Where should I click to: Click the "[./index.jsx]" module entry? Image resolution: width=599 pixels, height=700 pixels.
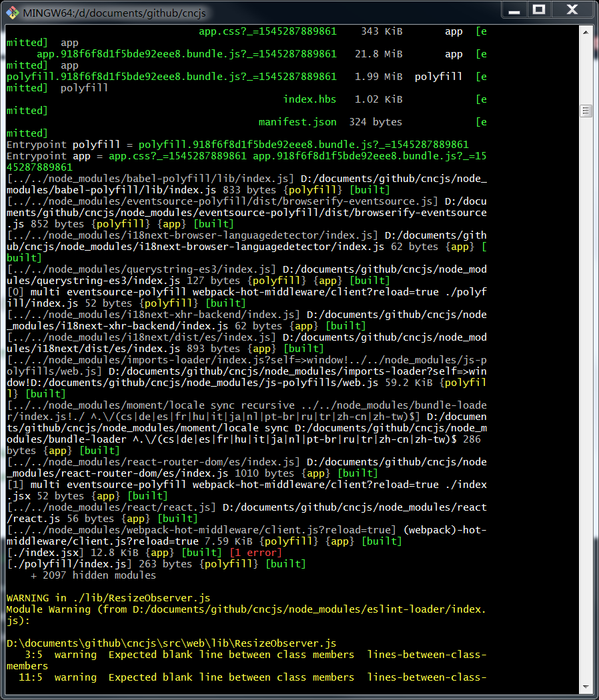(x=45, y=553)
